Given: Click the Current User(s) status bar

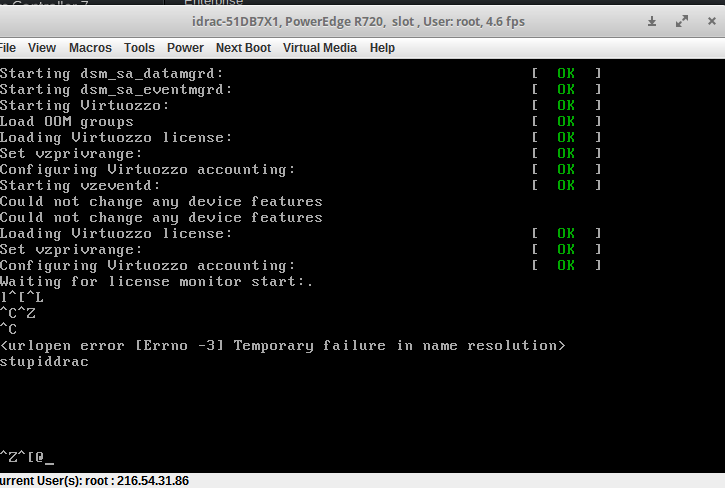Looking at the screenshot, I should pos(95,481).
